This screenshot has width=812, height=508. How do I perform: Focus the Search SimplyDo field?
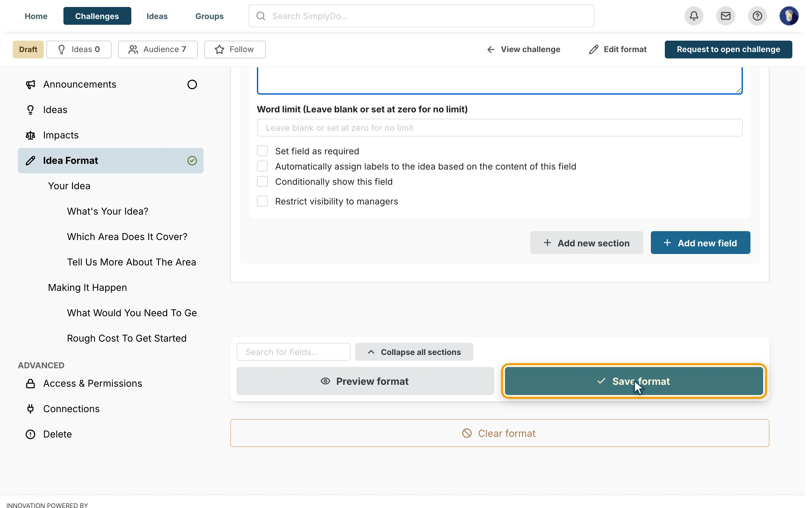[421, 16]
